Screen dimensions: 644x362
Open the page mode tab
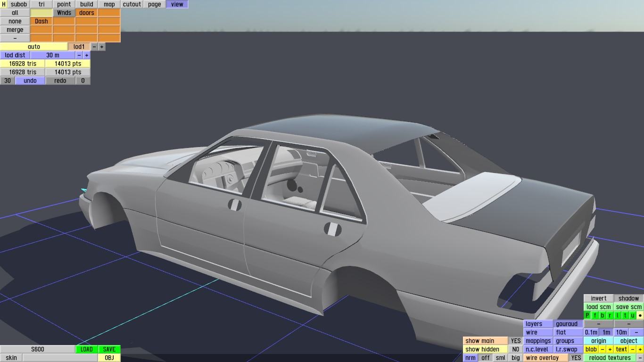click(x=155, y=4)
